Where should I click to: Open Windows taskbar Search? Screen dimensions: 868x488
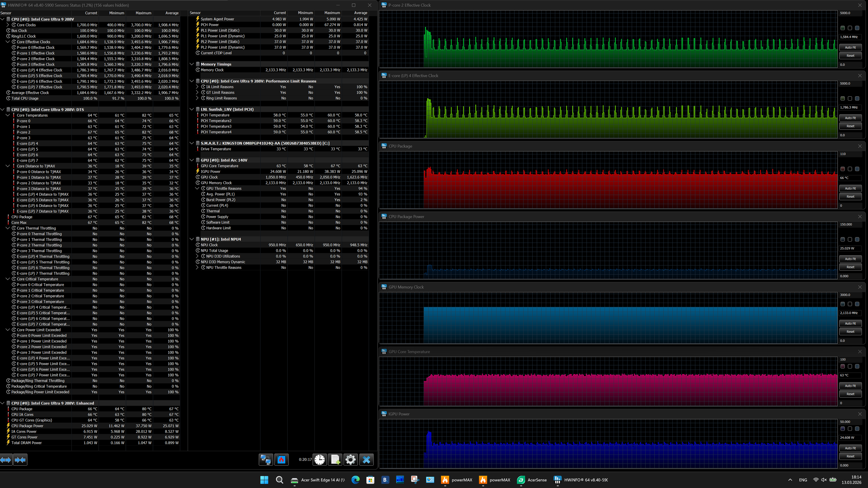(279, 480)
